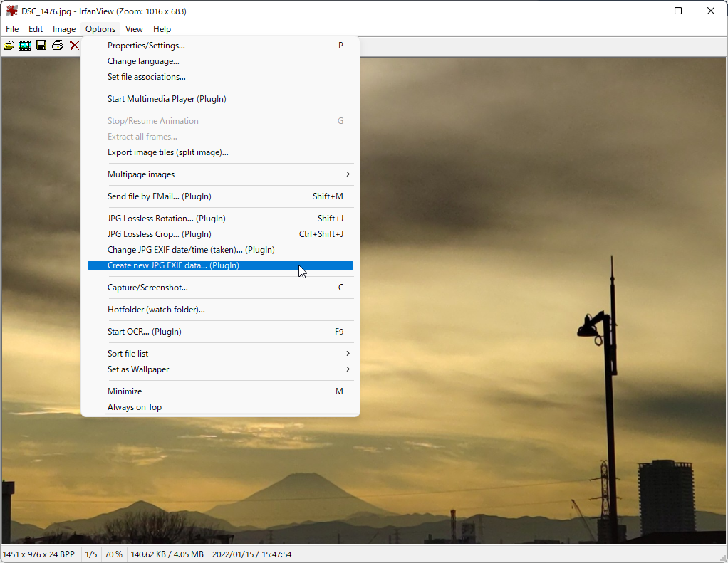Click the Print toolbar icon
Viewport: 728px width, 563px height.
(x=58, y=46)
